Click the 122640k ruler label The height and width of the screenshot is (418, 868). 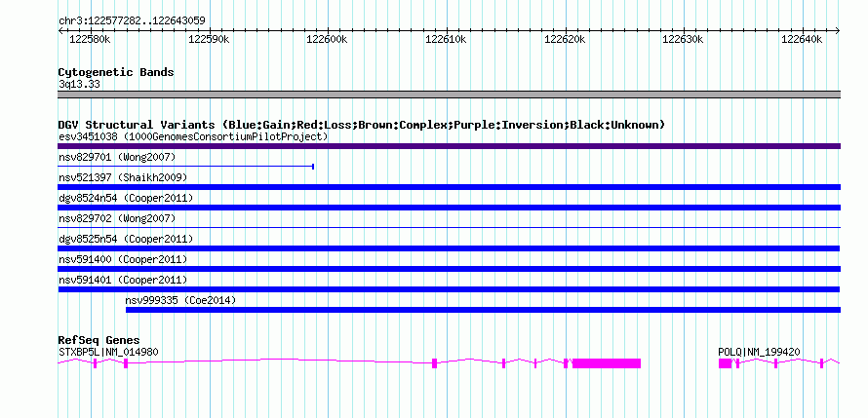[x=801, y=39]
